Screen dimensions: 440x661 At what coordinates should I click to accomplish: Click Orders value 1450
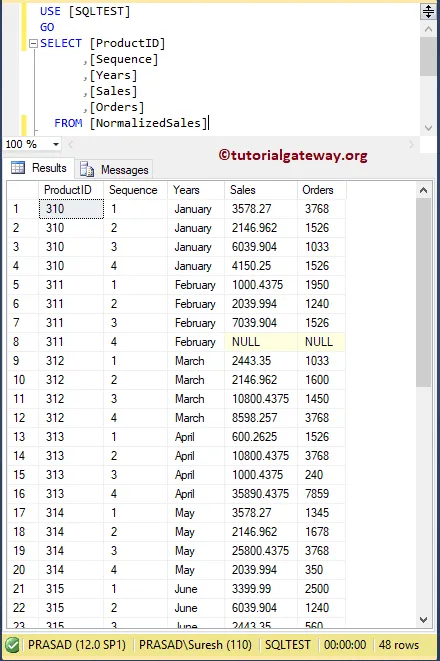(x=322, y=399)
